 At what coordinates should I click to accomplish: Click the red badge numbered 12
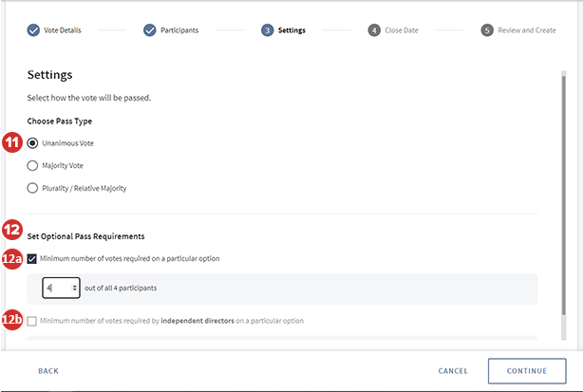click(12, 229)
